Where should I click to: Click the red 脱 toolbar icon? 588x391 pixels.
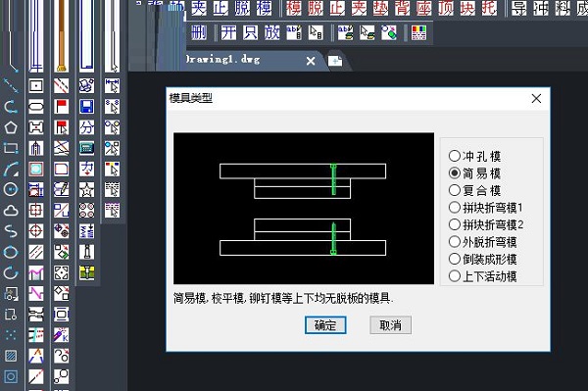316,8
